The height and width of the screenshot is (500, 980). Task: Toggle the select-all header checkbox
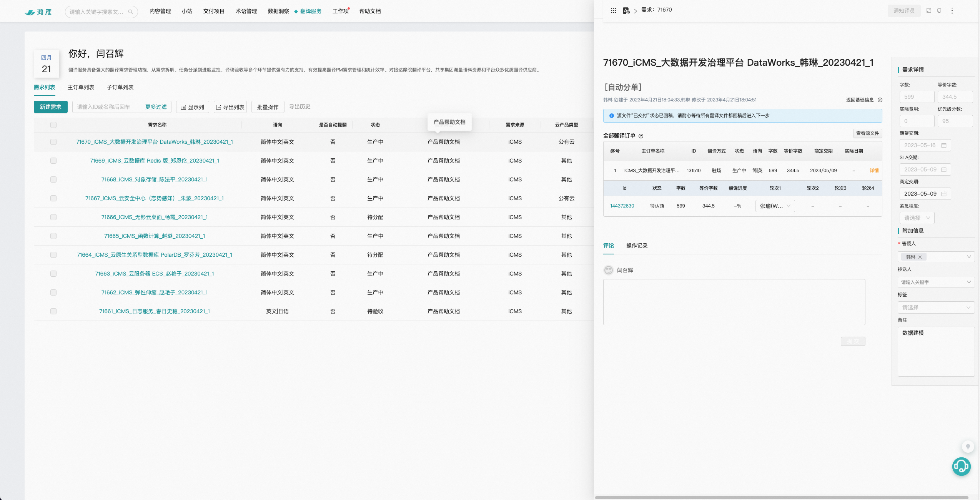coord(53,125)
